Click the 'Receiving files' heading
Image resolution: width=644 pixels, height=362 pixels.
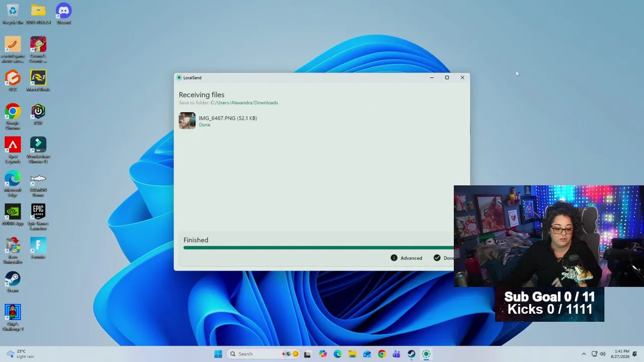coord(201,95)
